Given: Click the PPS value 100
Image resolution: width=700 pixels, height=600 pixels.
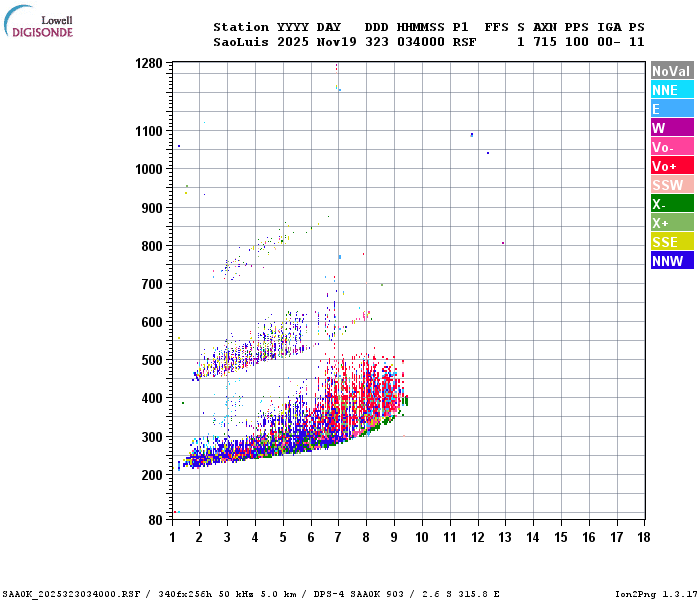Looking at the screenshot, I should (x=577, y=42).
